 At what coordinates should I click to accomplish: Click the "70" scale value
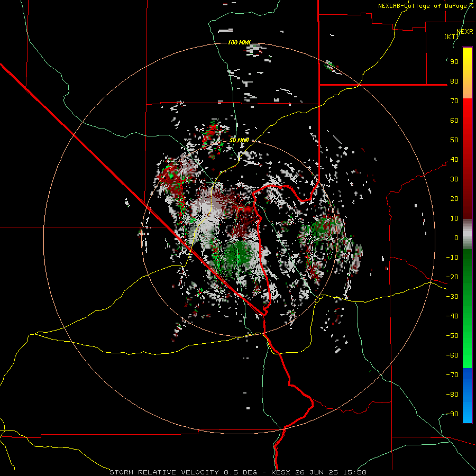(x=454, y=101)
